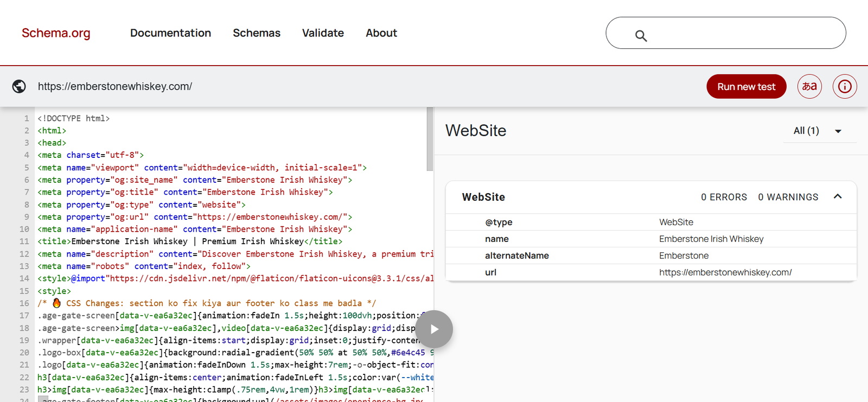Click the title tag code line
Viewport: 868px width, 402px height.
click(x=190, y=241)
